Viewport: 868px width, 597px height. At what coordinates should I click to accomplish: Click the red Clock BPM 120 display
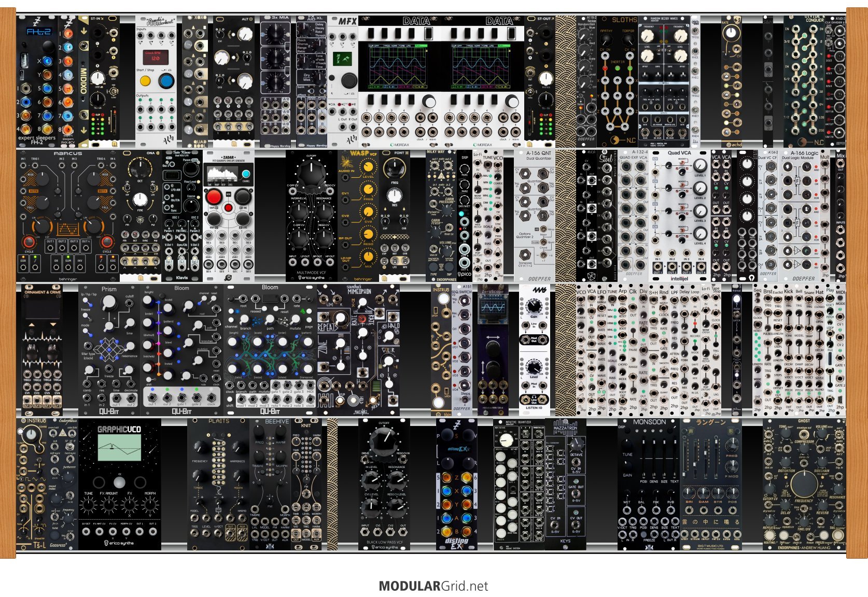click(156, 58)
